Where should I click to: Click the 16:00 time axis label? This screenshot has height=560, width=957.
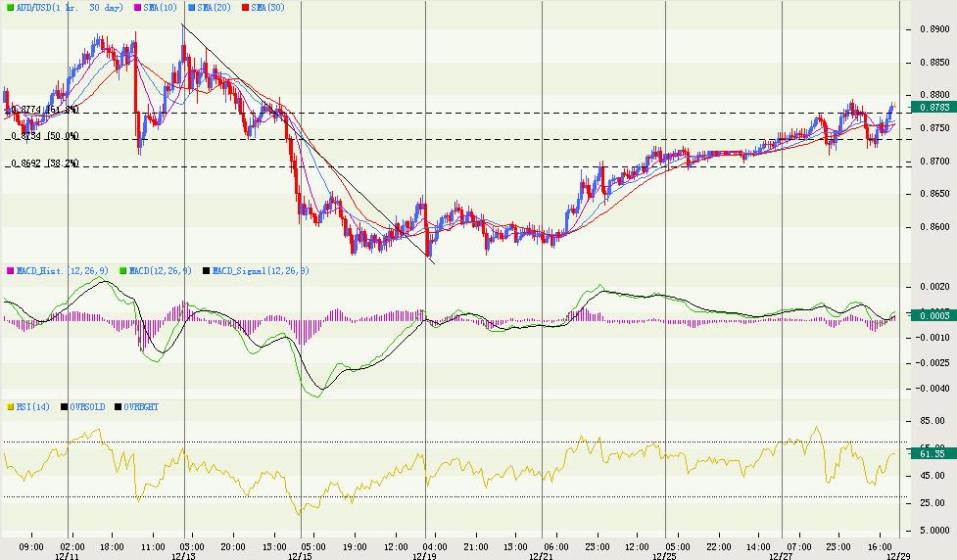[x=880, y=546]
